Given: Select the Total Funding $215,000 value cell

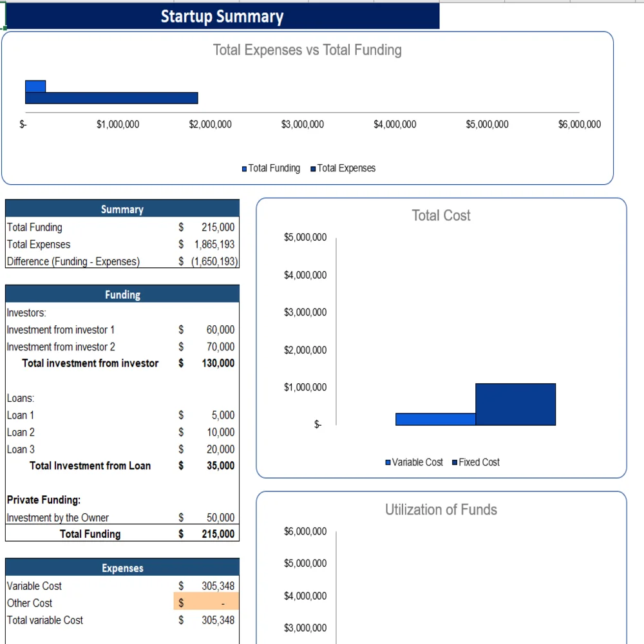Looking at the screenshot, I should tap(220, 534).
